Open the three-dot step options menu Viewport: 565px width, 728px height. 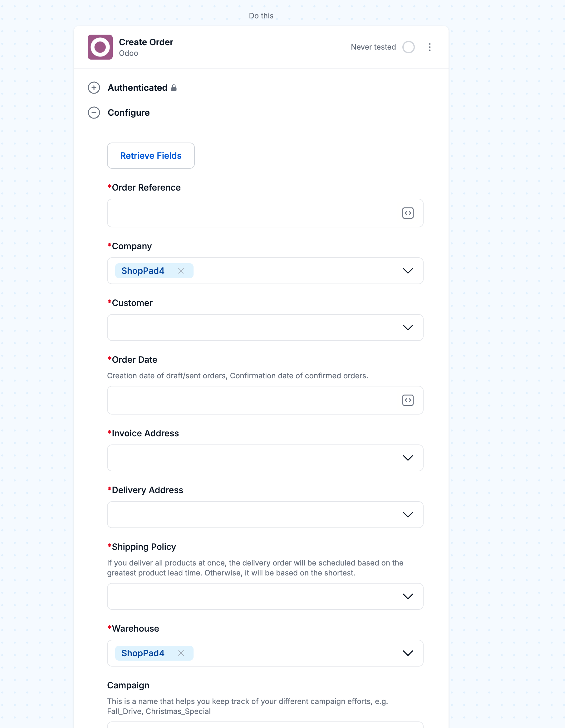click(x=430, y=47)
